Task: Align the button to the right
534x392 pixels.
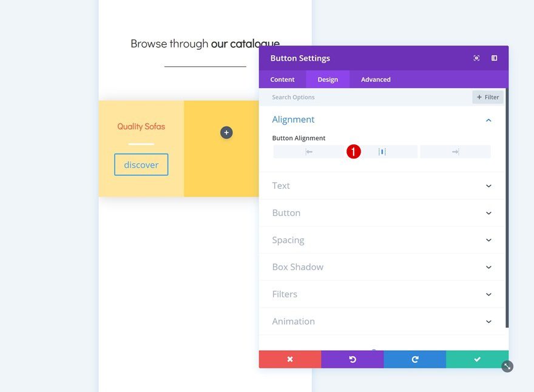Action: click(x=455, y=152)
